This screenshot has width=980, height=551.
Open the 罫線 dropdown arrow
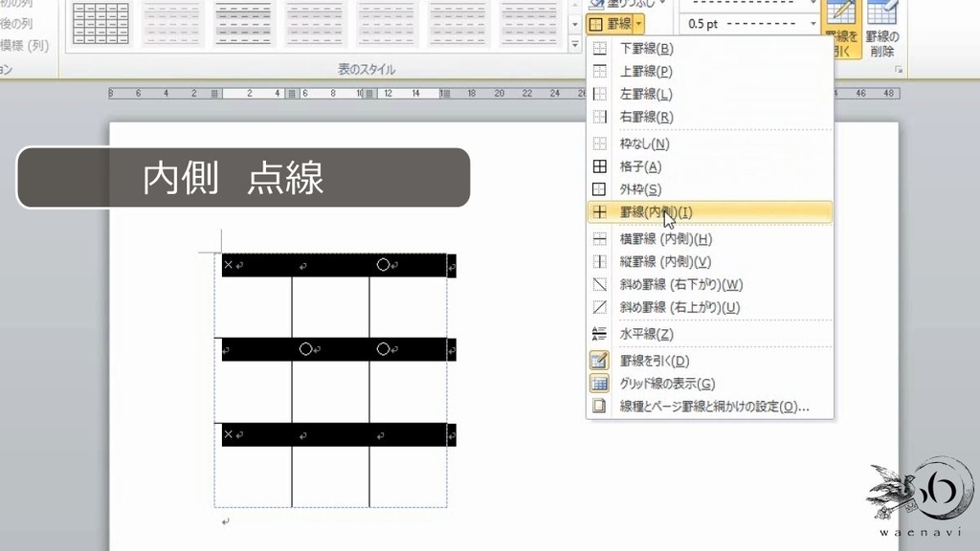(638, 24)
